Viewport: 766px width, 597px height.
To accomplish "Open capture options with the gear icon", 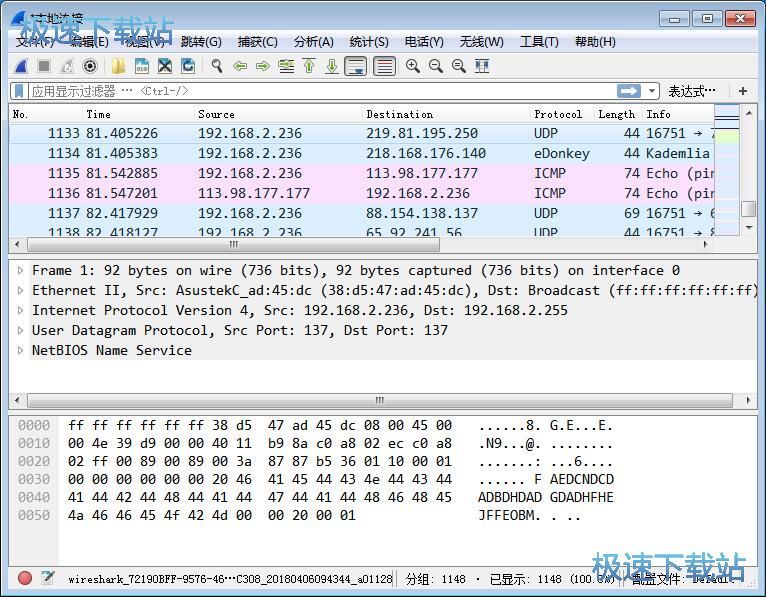I will [x=90, y=66].
